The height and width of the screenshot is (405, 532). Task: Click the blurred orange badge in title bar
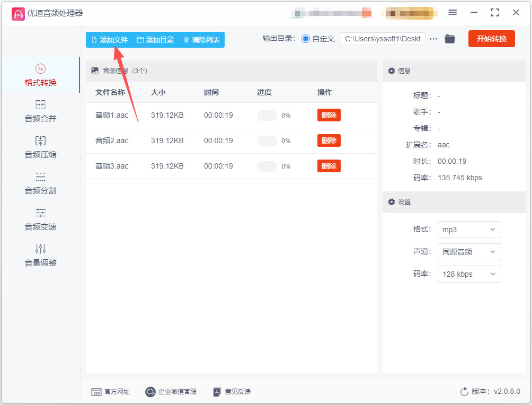409,13
